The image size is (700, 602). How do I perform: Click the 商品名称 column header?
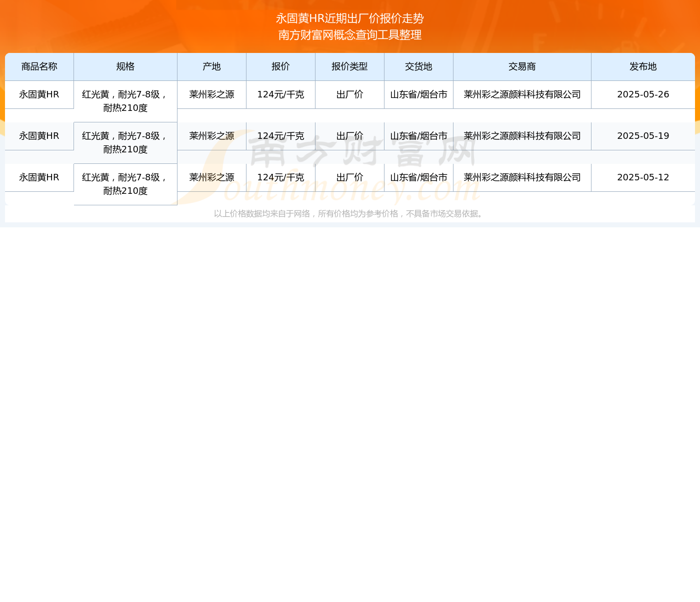[39, 66]
